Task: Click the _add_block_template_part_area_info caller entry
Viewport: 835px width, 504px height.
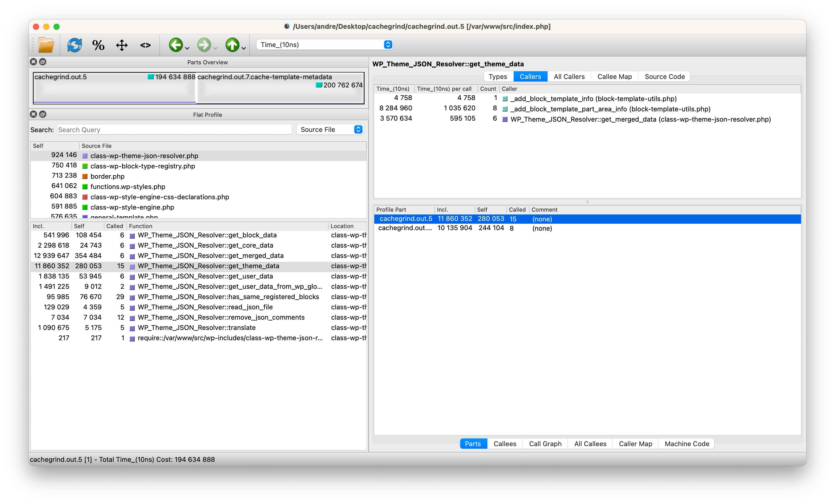Action: 610,109
